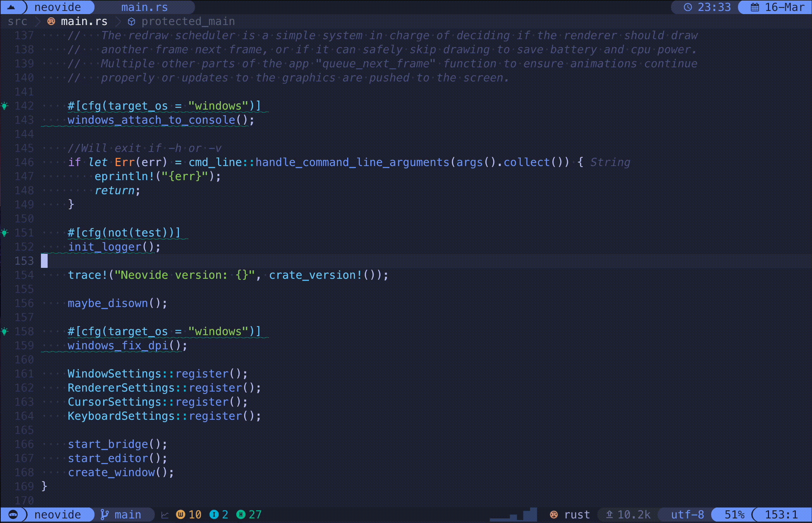
Task: Click the Err(err) pattern on line 146
Action: (141, 162)
